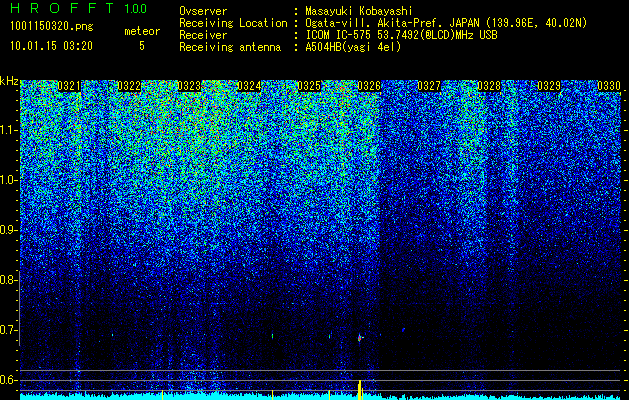Click the 0323 time marker label

coord(189,86)
